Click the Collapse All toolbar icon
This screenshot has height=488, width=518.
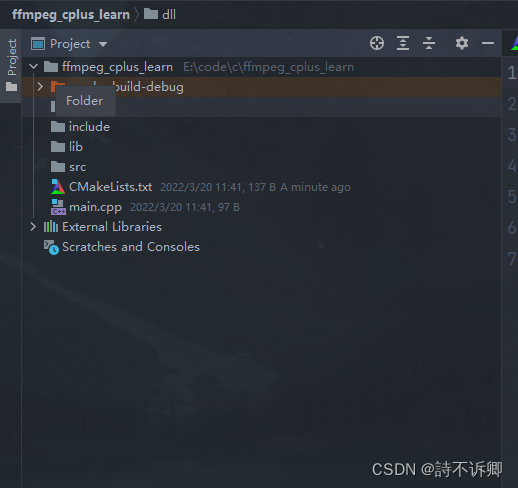click(429, 43)
